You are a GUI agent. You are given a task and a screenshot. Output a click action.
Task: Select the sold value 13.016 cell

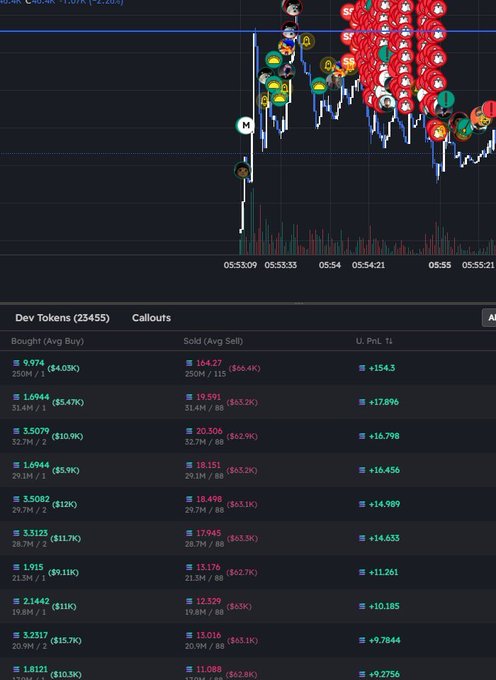click(x=209, y=635)
